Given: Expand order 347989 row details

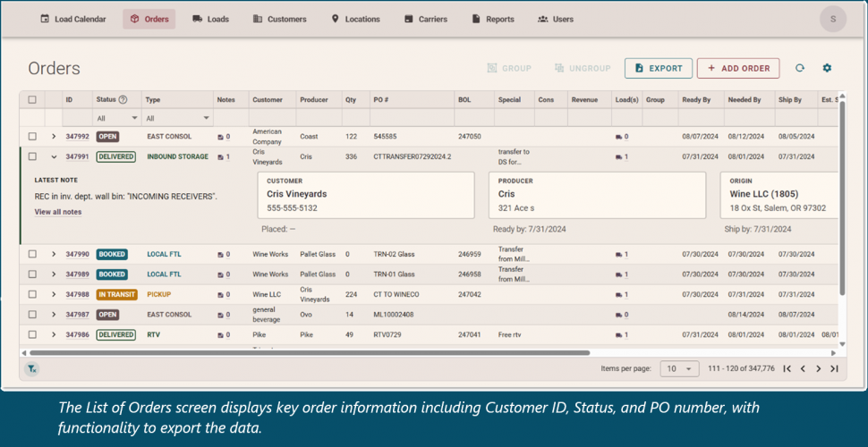Looking at the screenshot, I should coord(54,274).
